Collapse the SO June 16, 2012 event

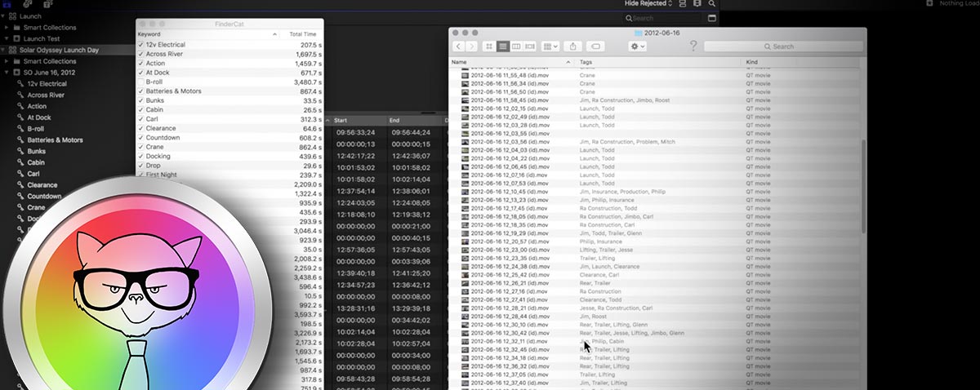(x=7, y=73)
